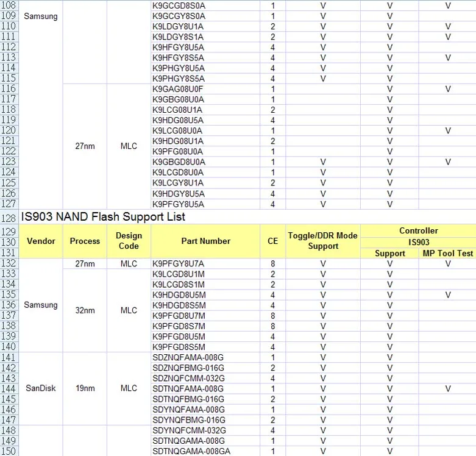Click cell K9HDGY8U5A
This screenshot has width=476, height=456.
pos(205,194)
